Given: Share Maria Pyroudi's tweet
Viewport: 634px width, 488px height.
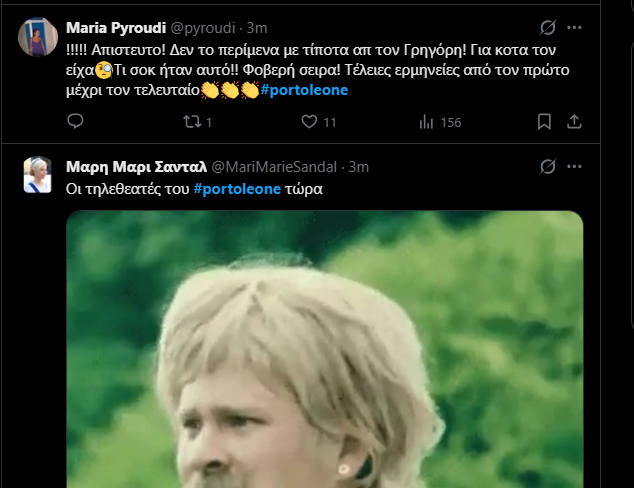Looking at the screenshot, I should click(574, 122).
